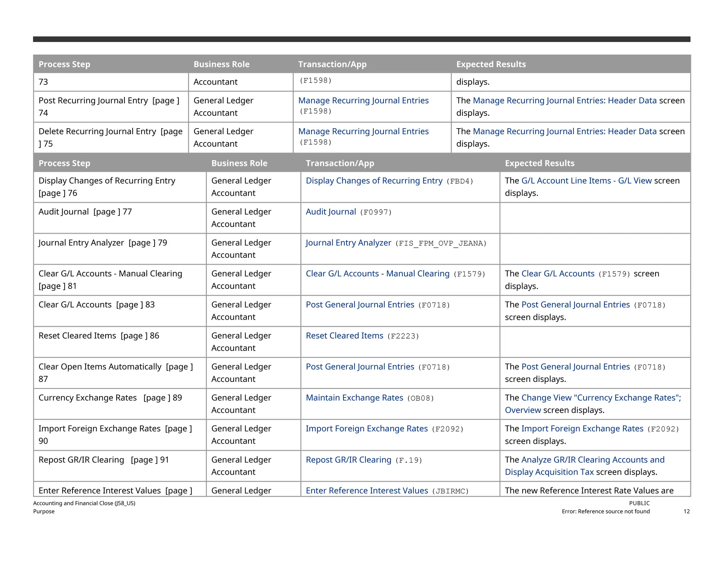The width and height of the screenshot is (728, 562).
Task: Open the Reset Cleared Items link
Action: point(344,336)
